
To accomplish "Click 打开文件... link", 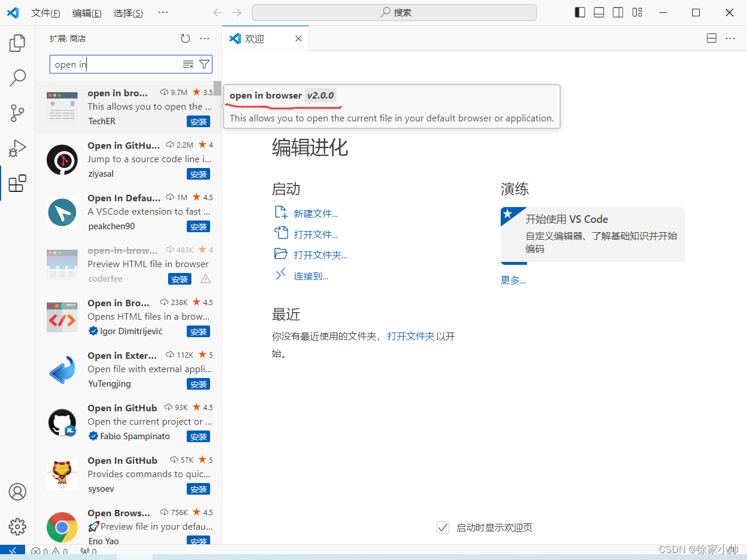I will [316, 235].
